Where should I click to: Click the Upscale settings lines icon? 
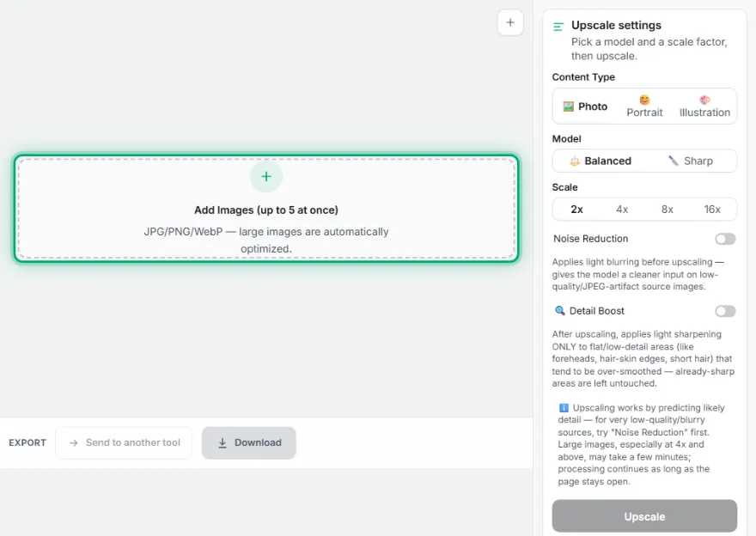558,27
